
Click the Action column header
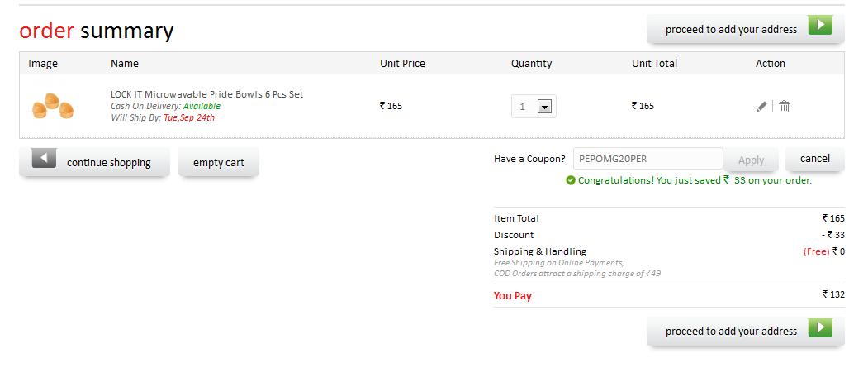coord(771,63)
